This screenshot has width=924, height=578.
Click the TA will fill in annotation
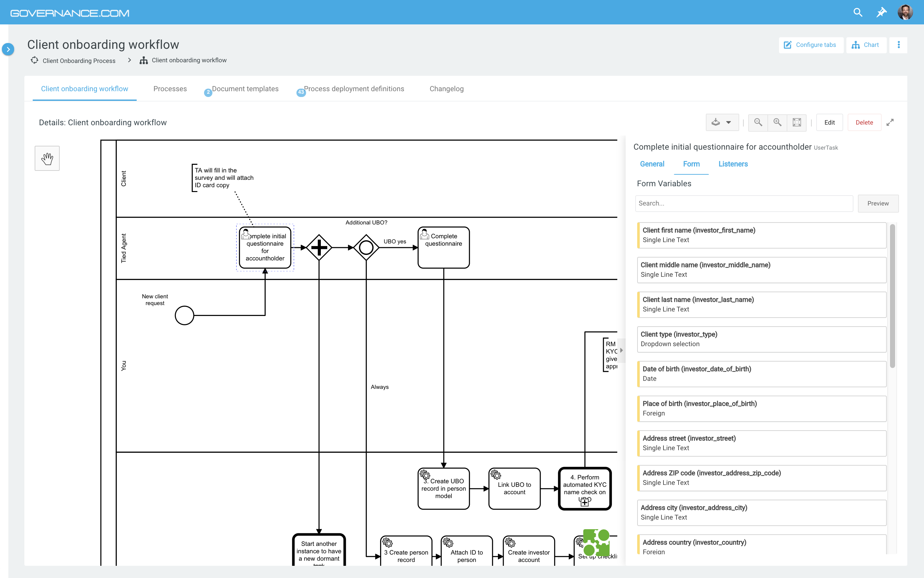(223, 178)
